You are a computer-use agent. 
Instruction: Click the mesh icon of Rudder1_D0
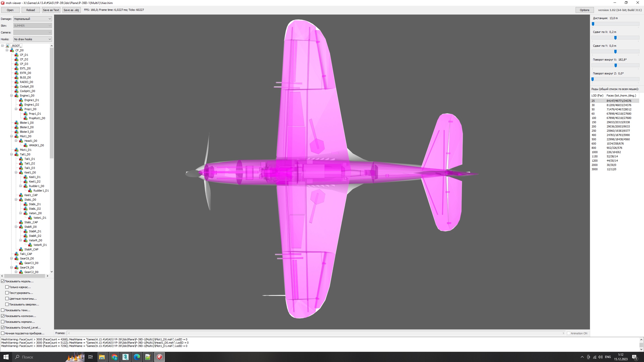[x=26, y=186]
